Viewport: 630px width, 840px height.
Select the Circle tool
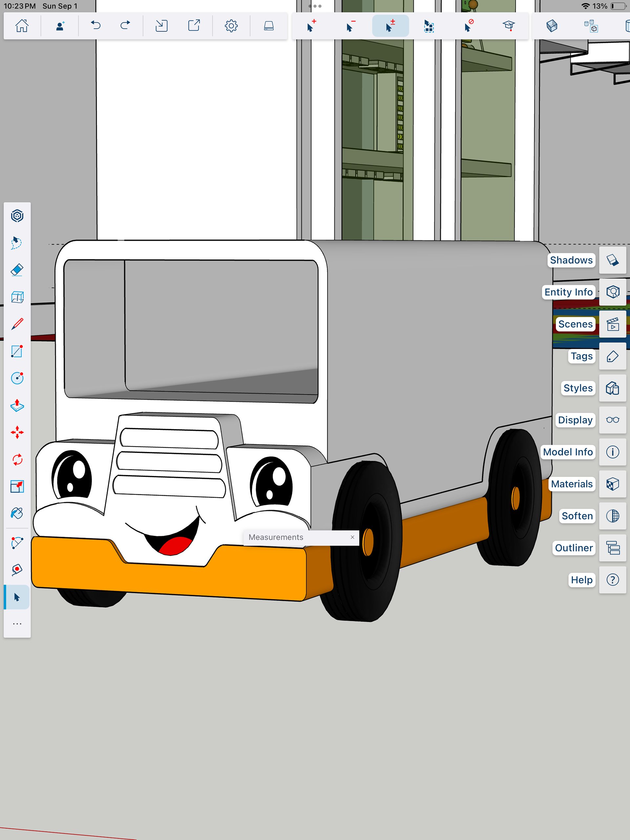17,378
